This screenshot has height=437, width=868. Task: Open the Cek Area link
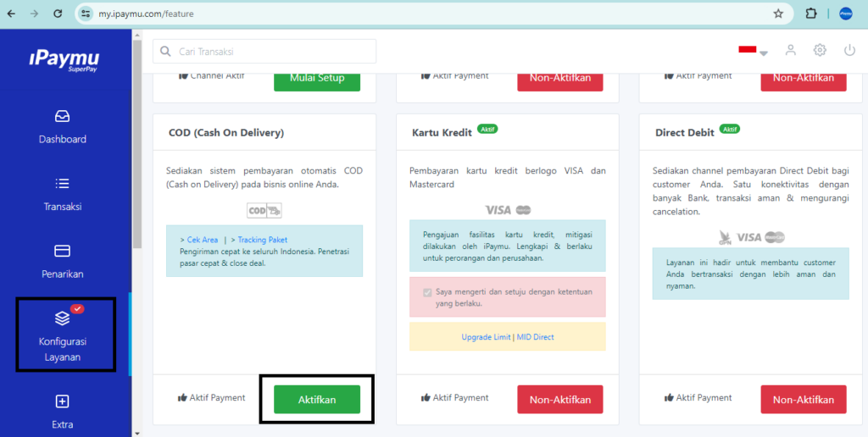tap(202, 241)
